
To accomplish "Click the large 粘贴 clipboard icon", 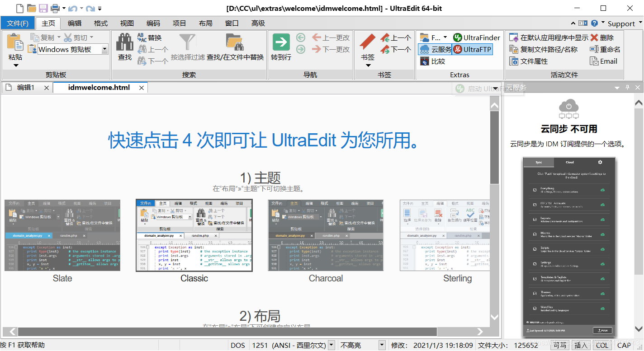I will click(x=15, y=42).
